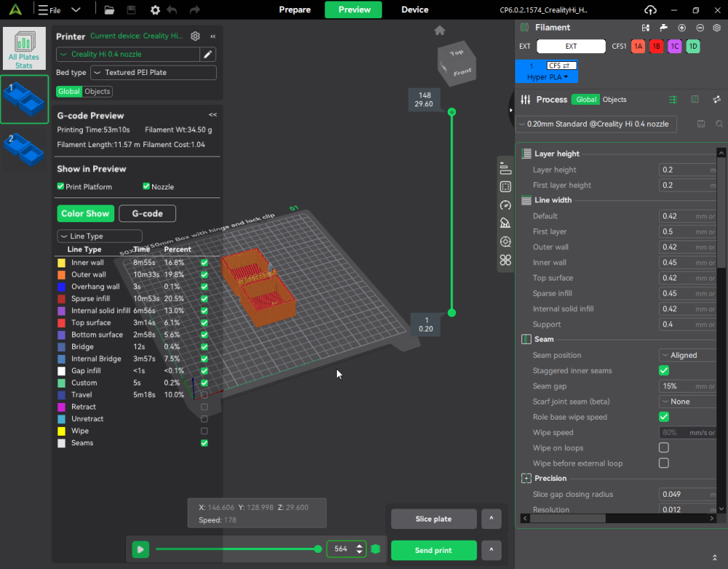Add a filament with the plus icon
Screen dimensions: 728x569
[x=681, y=28]
